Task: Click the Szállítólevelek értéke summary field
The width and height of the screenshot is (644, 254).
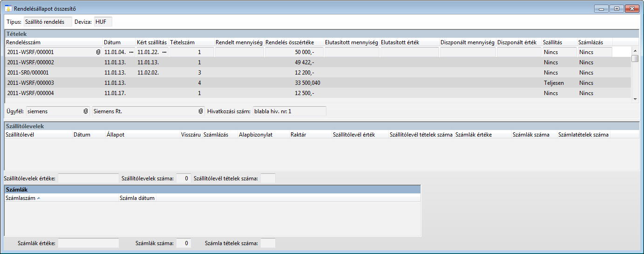Action: pos(88,178)
